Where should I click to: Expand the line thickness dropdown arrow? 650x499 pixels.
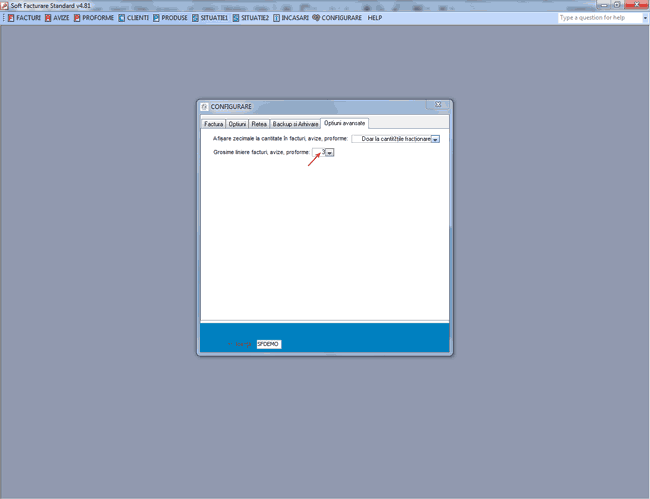tap(330, 153)
